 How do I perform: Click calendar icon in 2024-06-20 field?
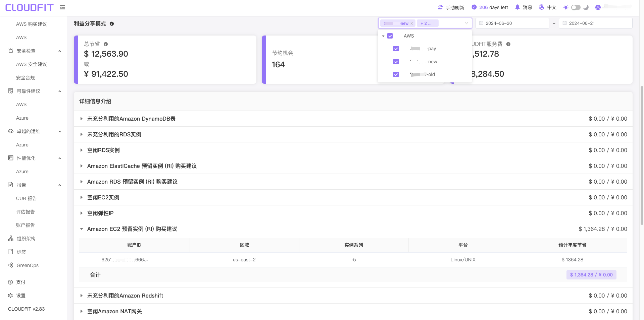[481, 23]
